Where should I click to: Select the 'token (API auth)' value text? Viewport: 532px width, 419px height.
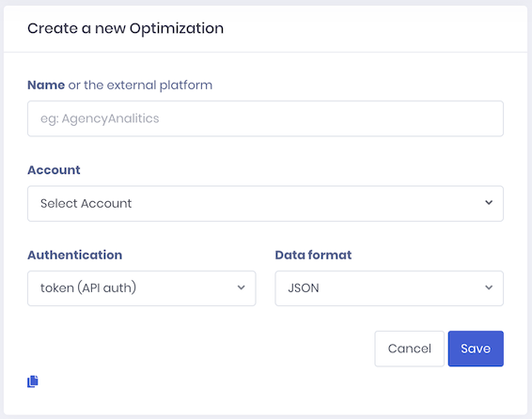[x=88, y=287]
